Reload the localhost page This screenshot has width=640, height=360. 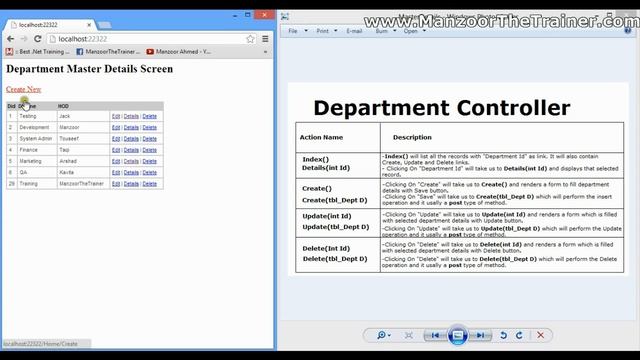coord(38,39)
